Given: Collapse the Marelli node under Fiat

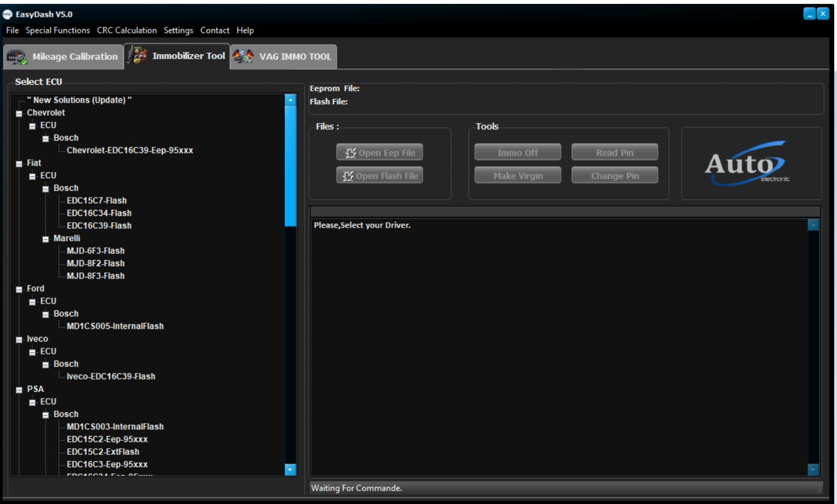Looking at the screenshot, I should click(46, 239).
